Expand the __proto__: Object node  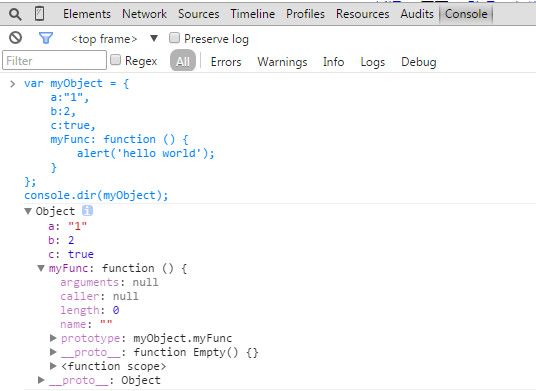[x=41, y=380]
